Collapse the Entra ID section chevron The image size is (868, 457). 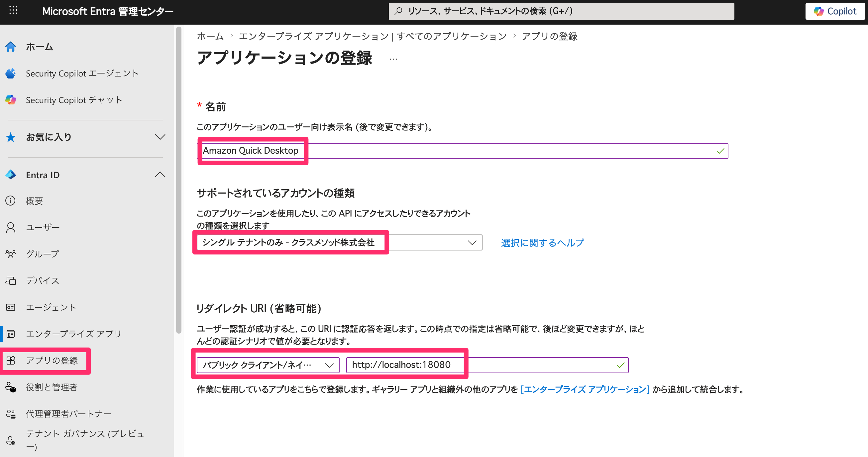click(160, 174)
